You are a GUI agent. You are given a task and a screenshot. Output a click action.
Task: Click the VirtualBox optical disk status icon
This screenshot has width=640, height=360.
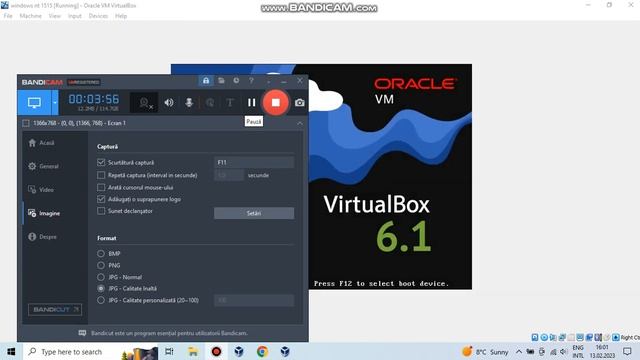[x=544, y=337]
